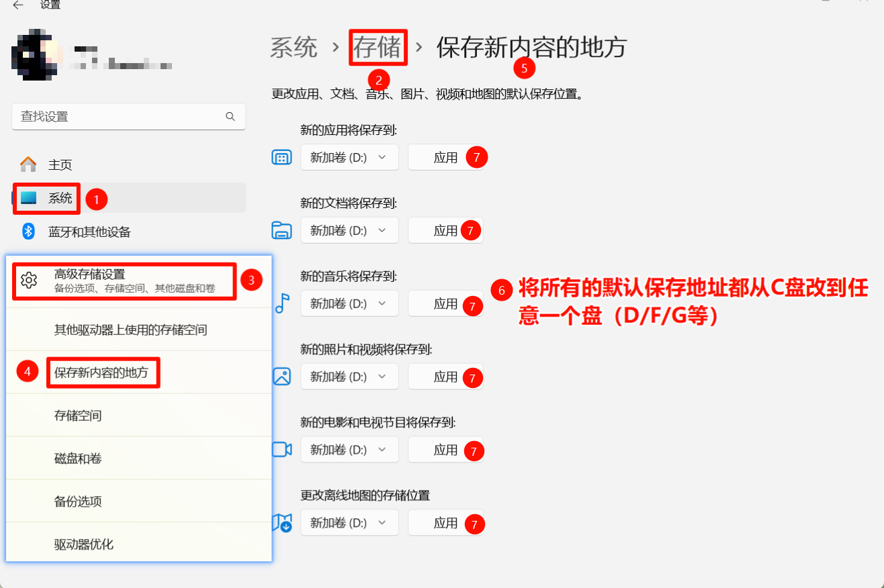
Task: Click the 主页 home icon
Action: point(28,163)
